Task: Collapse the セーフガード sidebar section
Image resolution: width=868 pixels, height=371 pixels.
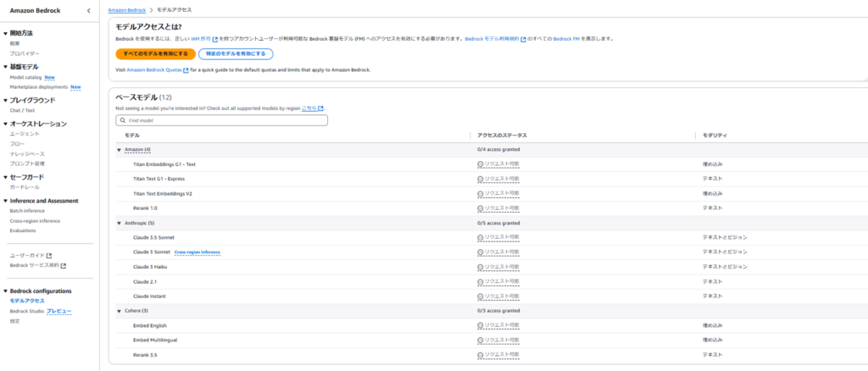Action: click(6, 178)
